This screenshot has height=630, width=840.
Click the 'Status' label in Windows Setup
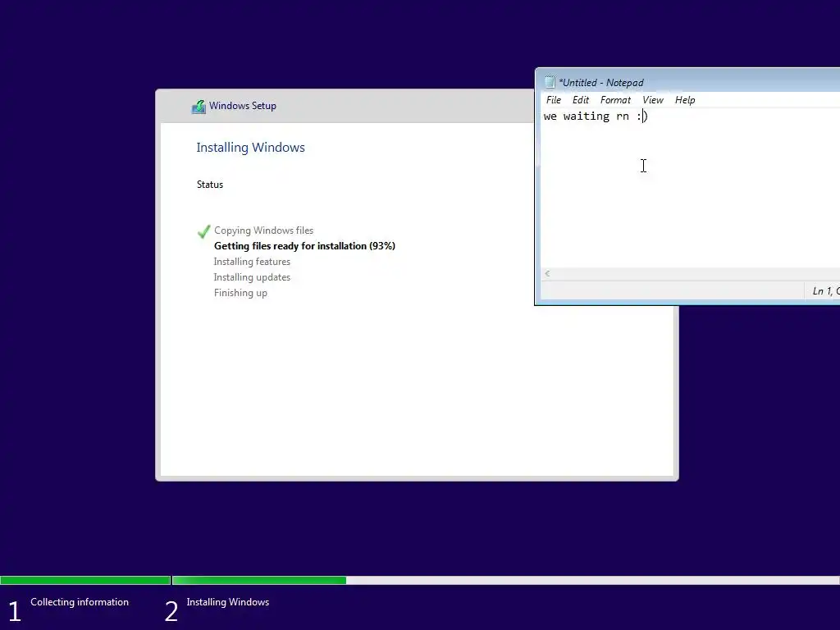tap(209, 185)
